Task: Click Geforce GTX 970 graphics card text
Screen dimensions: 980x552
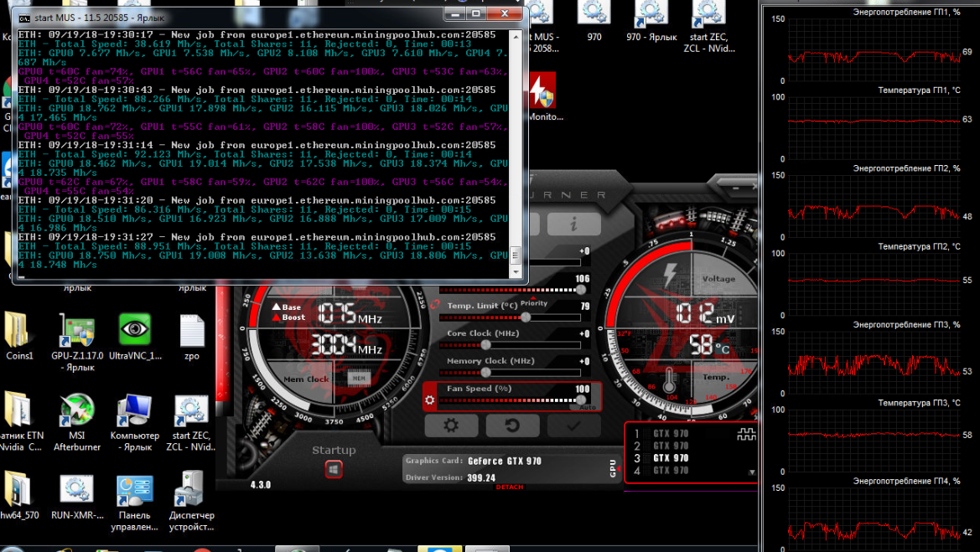Action: click(x=505, y=461)
